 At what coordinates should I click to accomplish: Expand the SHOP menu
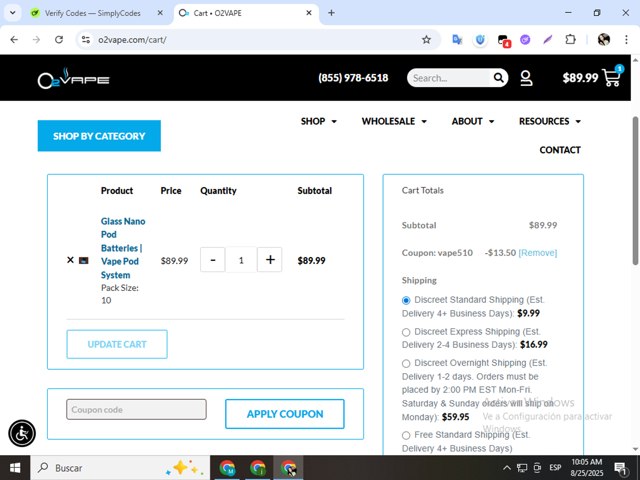[319, 121]
